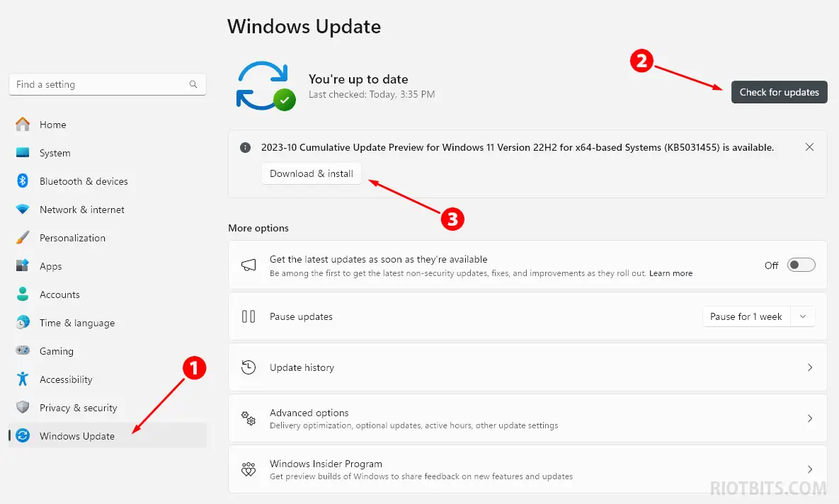Open Gaming settings
This screenshot has width=839, height=504.
(107, 351)
